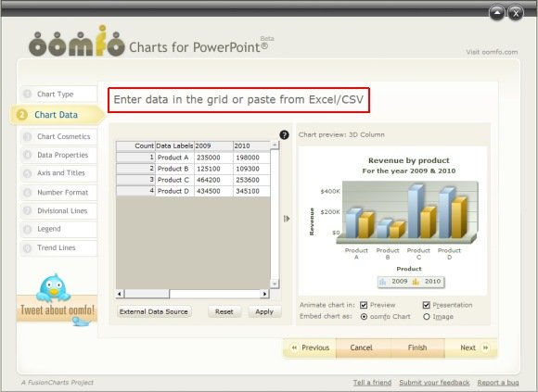Click the grid's scroll right arrow
Image resolution: width=538 pixels, height=392 pixels.
(x=264, y=294)
